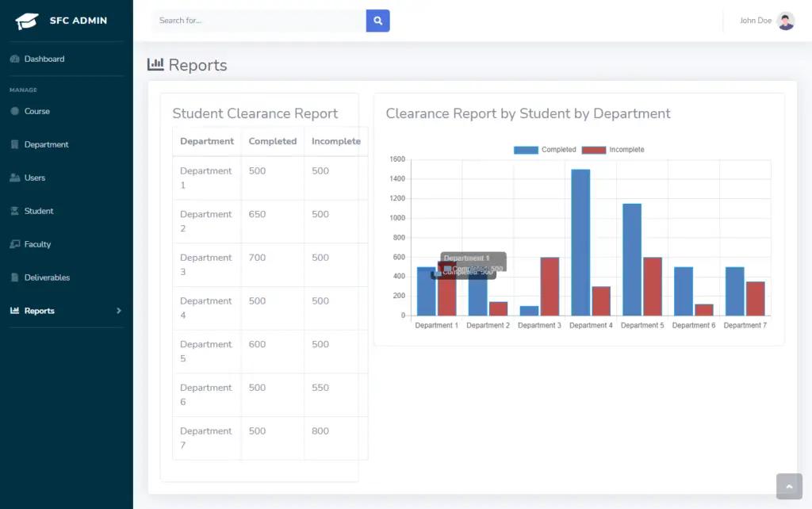
Task: Select the Reports bar-chart icon in sidebar
Action: pyautogui.click(x=17, y=310)
